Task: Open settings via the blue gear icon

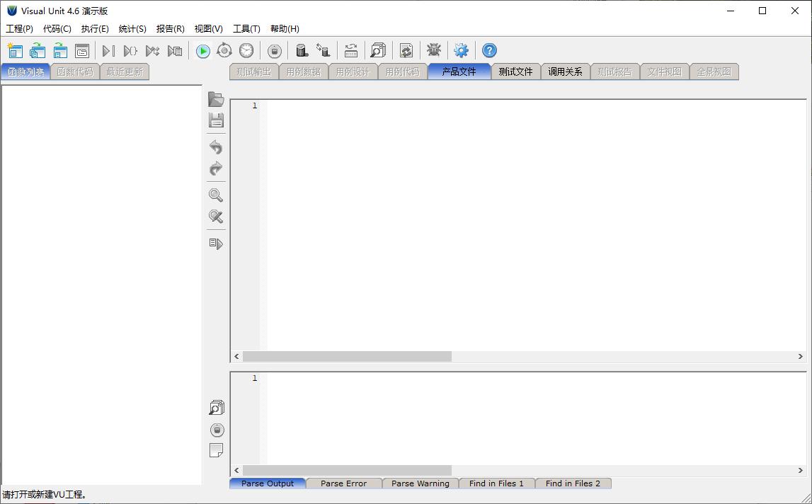Action: [461, 50]
